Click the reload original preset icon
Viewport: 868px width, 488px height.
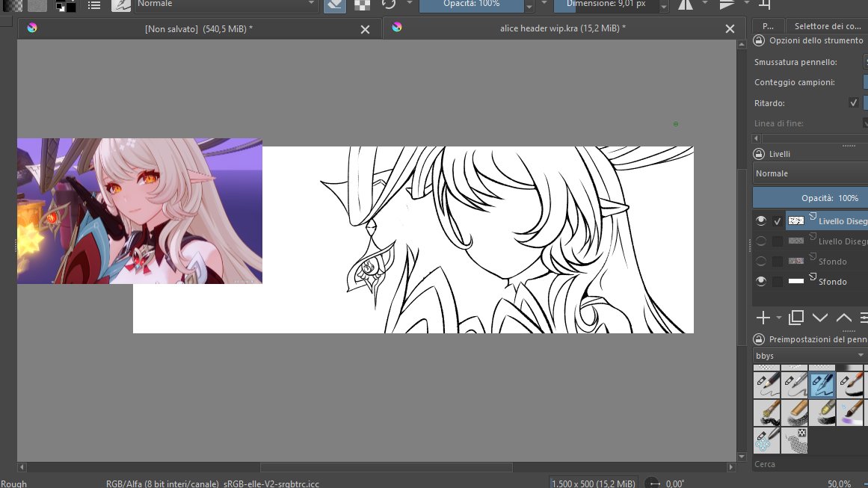pos(387,5)
